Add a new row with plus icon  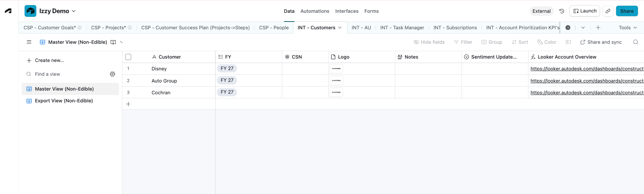128,104
